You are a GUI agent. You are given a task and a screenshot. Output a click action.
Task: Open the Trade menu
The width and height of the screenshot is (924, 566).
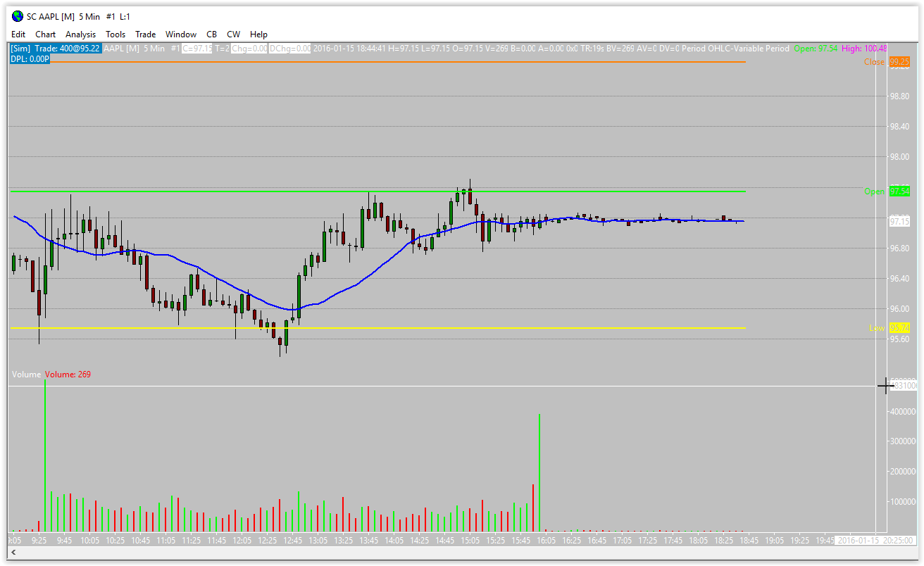pos(146,34)
